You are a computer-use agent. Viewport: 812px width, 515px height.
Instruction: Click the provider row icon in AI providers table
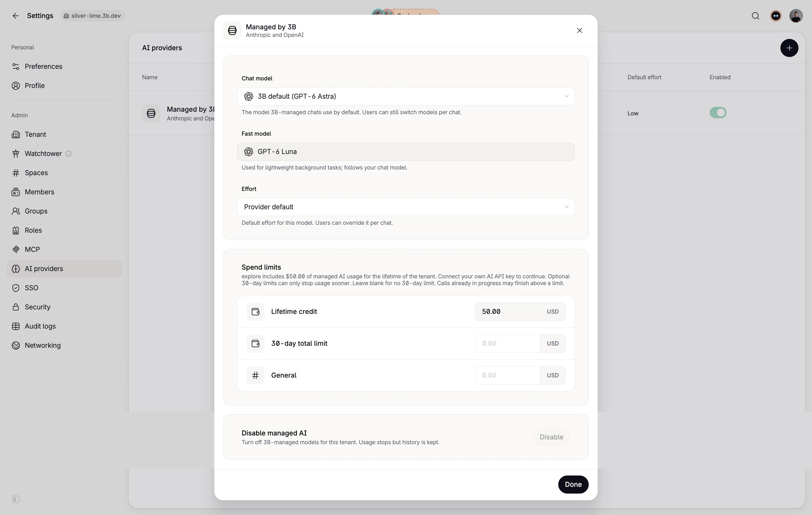pyautogui.click(x=151, y=113)
